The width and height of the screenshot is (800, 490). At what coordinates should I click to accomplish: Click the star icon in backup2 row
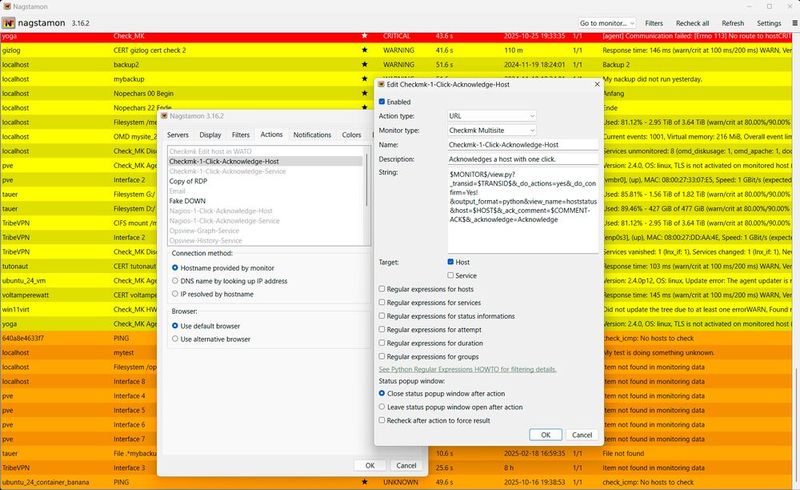pos(364,64)
